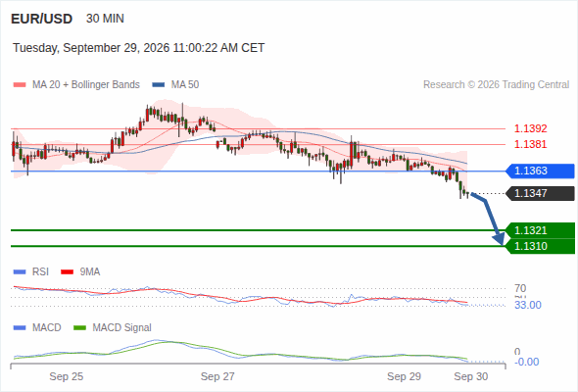
Task: Click the MA 50 legend label
Action: pyautogui.click(x=185, y=85)
